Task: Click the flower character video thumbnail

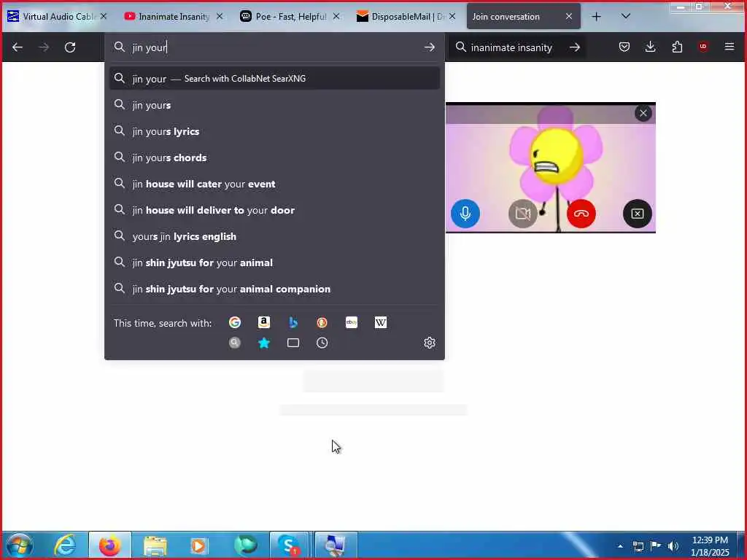Action: [551, 168]
